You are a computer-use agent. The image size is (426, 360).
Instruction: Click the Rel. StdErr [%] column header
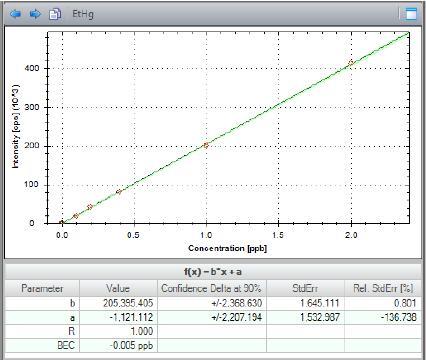point(383,288)
